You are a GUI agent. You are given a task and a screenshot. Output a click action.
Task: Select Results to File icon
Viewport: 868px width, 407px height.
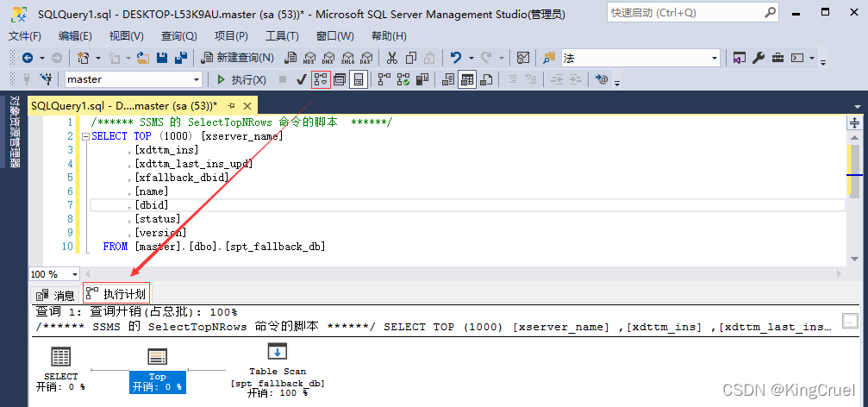click(x=487, y=79)
